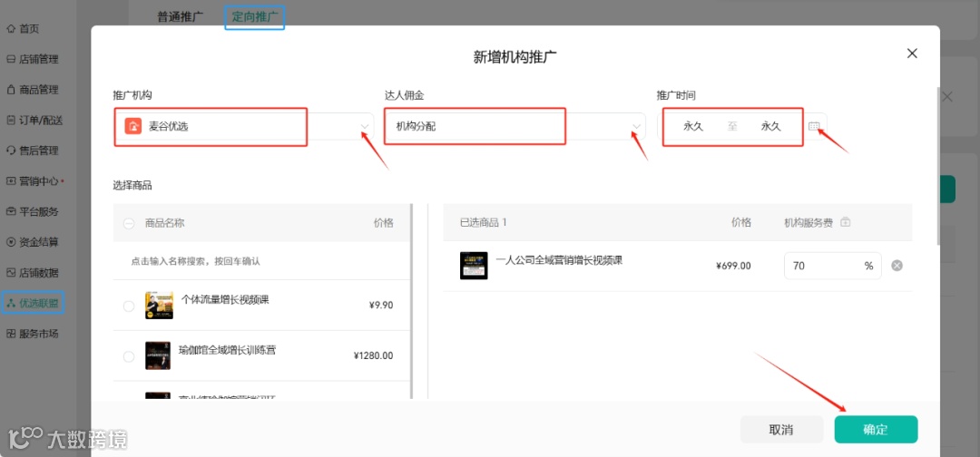Click the dialog's right-edge scrollbar
The image size is (980, 457).
click(x=937, y=165)
